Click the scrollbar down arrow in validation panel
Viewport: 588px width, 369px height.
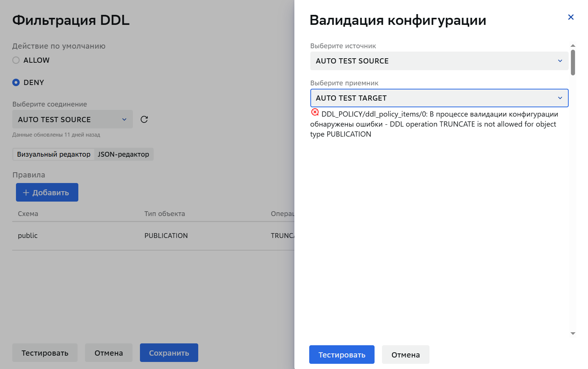coord(573,333)
